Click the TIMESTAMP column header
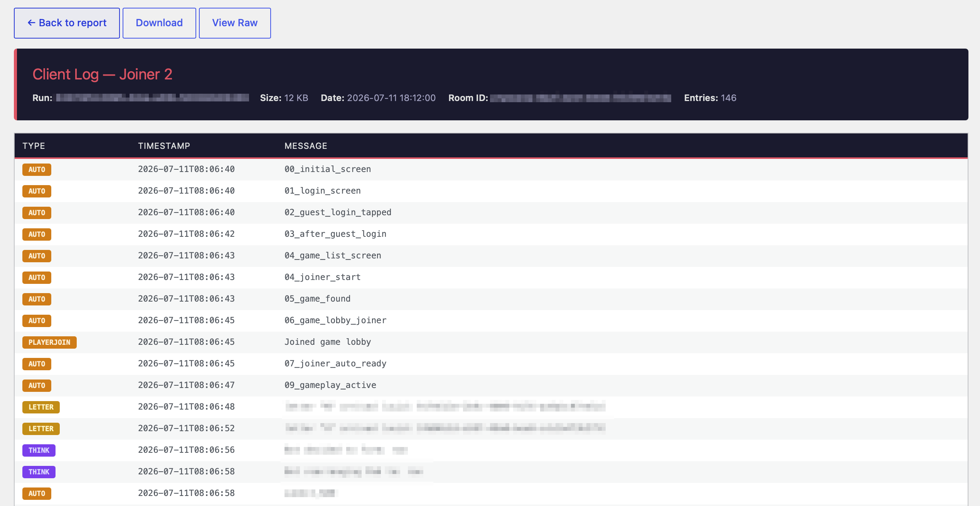The image size is (980, 506). (164, 146)
